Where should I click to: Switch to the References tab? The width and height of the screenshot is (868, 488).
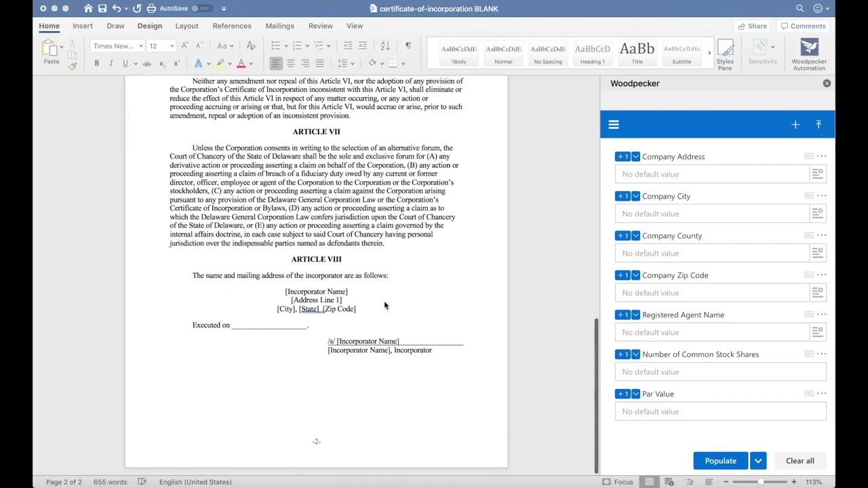[232, 26]
